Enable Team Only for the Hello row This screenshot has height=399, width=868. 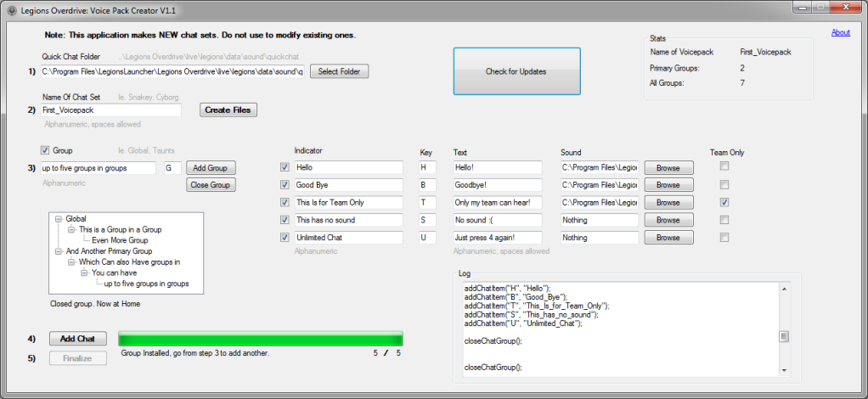click(x=724, y=166)
